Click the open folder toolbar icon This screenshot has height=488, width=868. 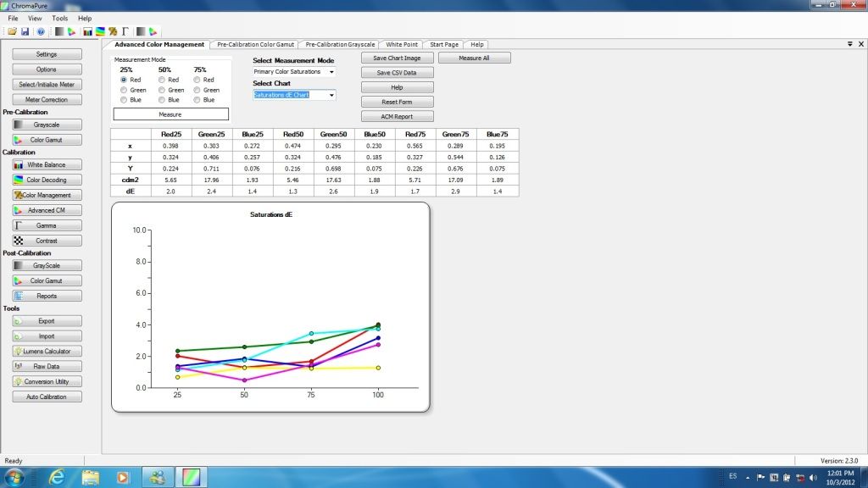click(12, 31)
